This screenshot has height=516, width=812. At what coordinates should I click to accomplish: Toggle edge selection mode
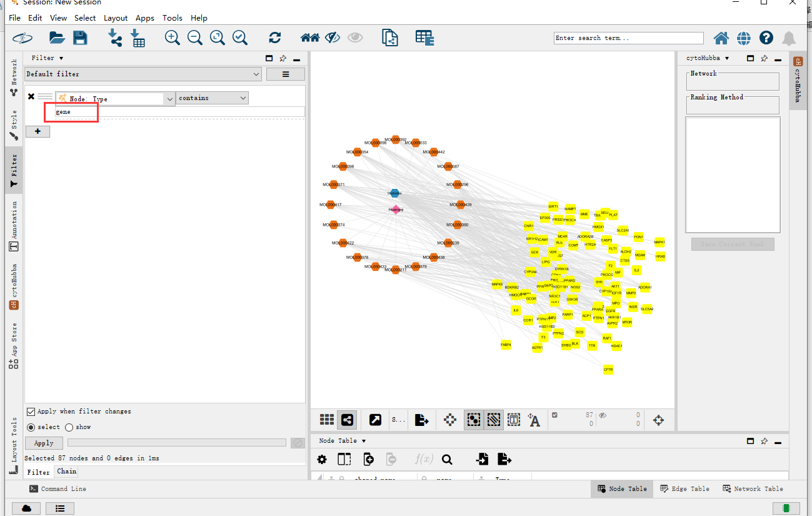click(x=494, y=420)
